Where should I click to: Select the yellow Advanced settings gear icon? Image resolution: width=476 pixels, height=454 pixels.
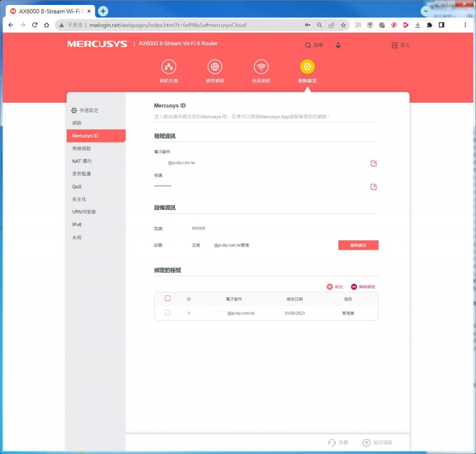click(x=307, y=67)
